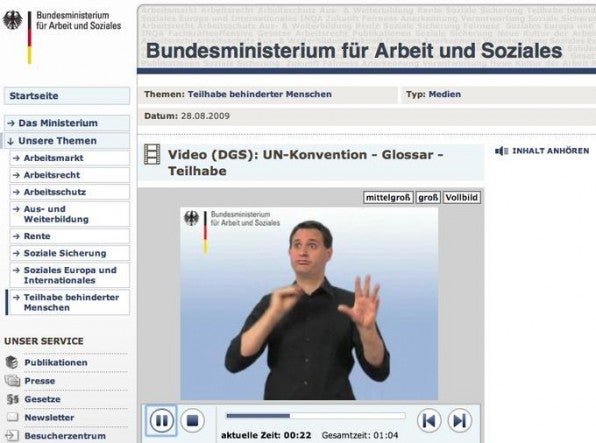Stop the video playback
596x443 pixels.
click(192, 421)
